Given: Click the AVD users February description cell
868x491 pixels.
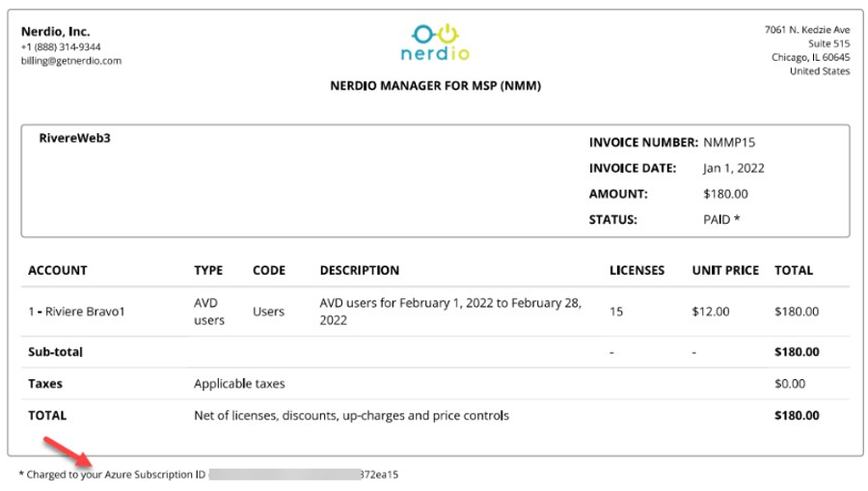Looking at the screenshot, I should coord(450,312).
